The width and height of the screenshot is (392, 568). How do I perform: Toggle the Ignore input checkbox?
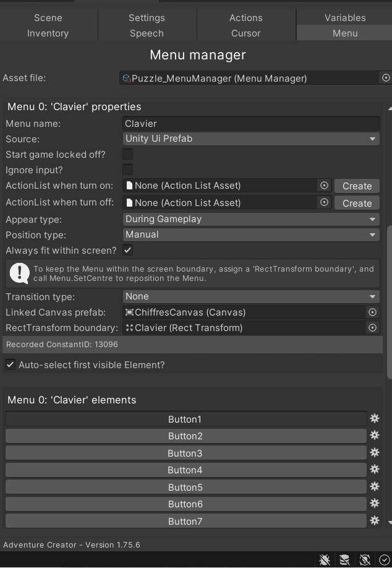127,170
